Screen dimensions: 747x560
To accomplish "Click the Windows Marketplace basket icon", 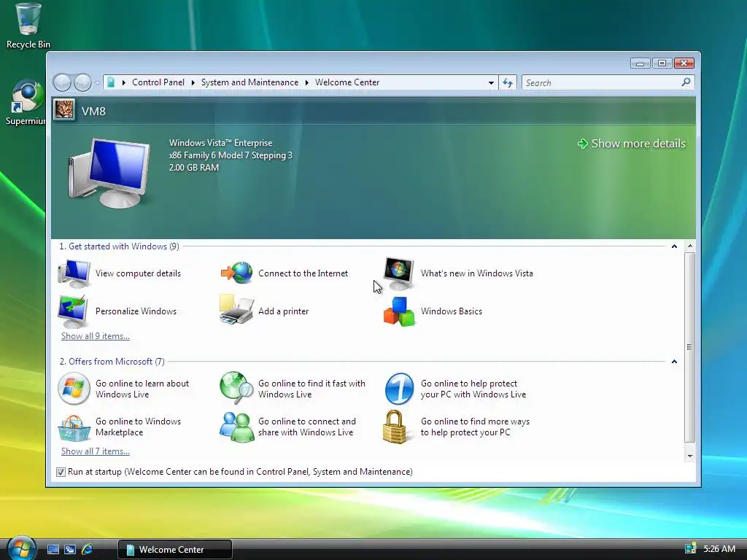I will click(x=74, y=427).
